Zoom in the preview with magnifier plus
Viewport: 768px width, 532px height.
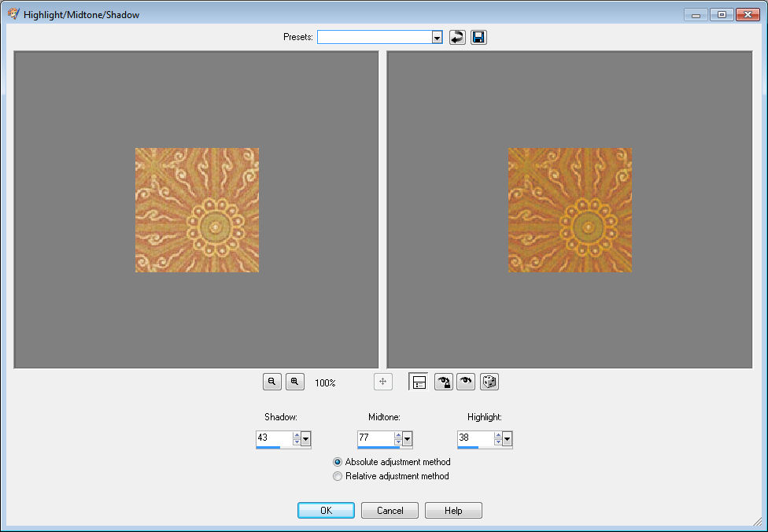point(295,382)
